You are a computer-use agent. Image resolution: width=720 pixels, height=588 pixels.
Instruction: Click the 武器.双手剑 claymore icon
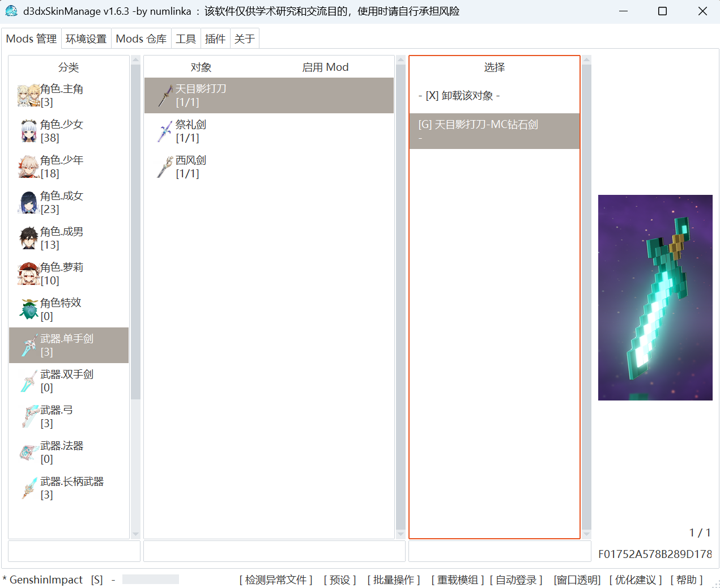(x=28, y=381)
